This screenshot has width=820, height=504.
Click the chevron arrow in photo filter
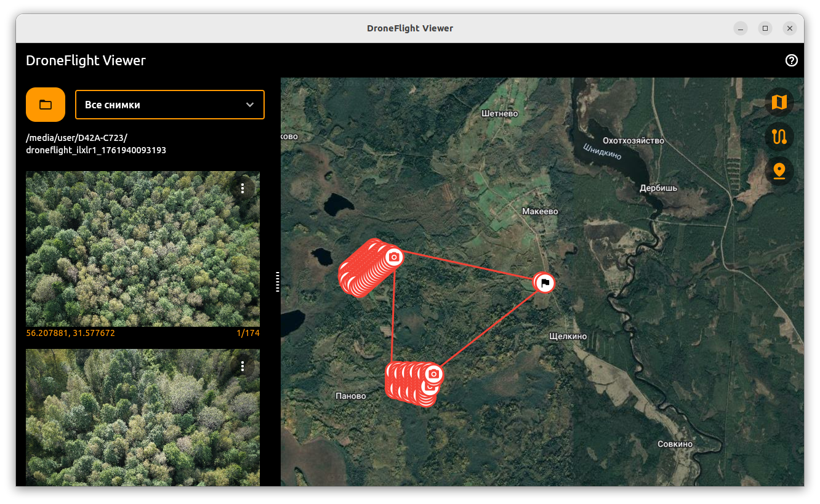[x=250, y=105]
